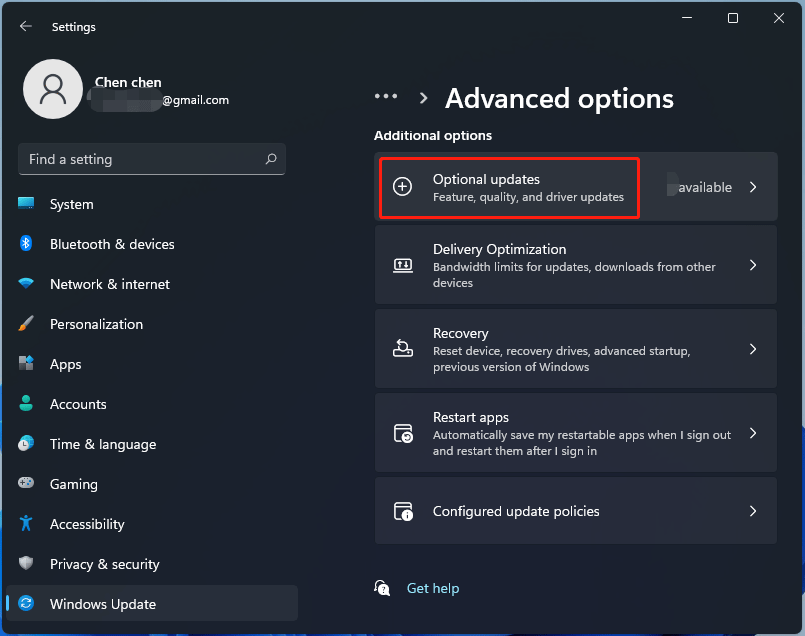The height and width of the screenshot is (636, 805).
Task: Click the Privacy & security shield icon
Action: click(26, 564)
